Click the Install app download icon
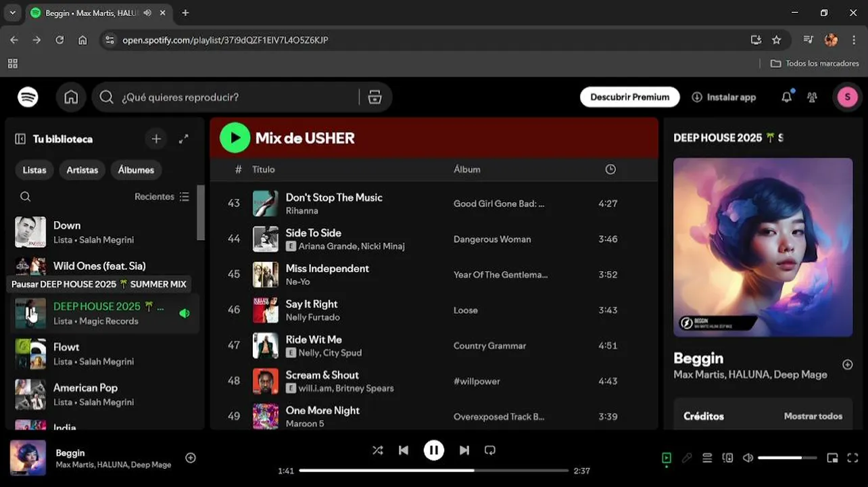This screenshot has height=487, width=868. [x=697, y=97]
